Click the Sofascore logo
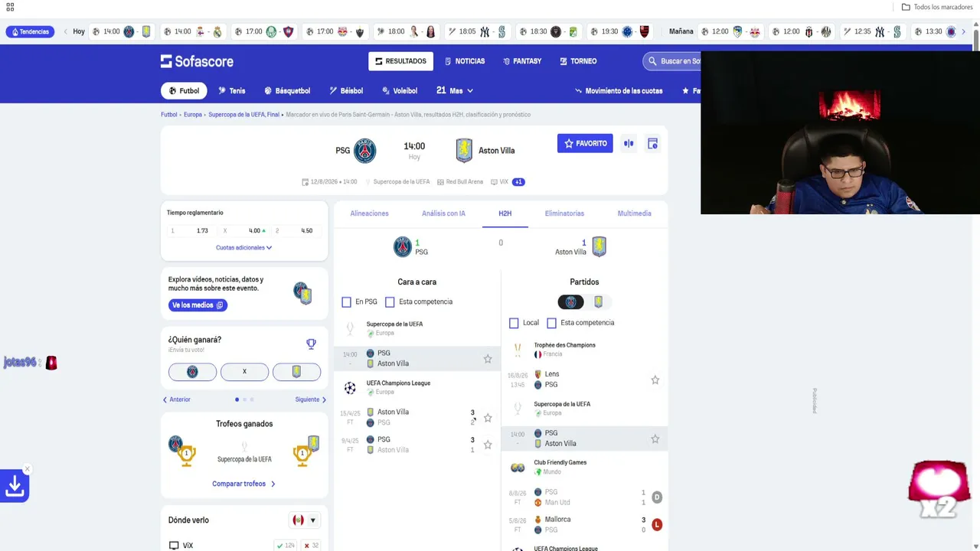Screen dimensions: 980x551 tap(197, 61)
